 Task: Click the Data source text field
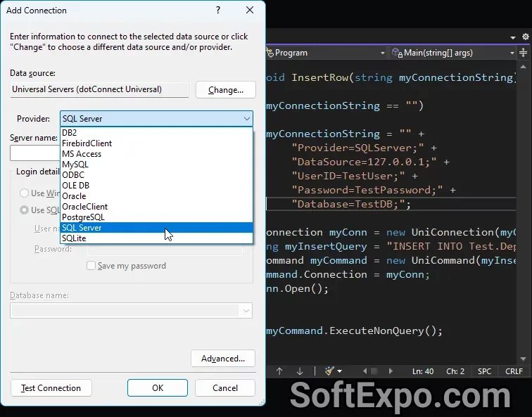(x=99, y=89)
